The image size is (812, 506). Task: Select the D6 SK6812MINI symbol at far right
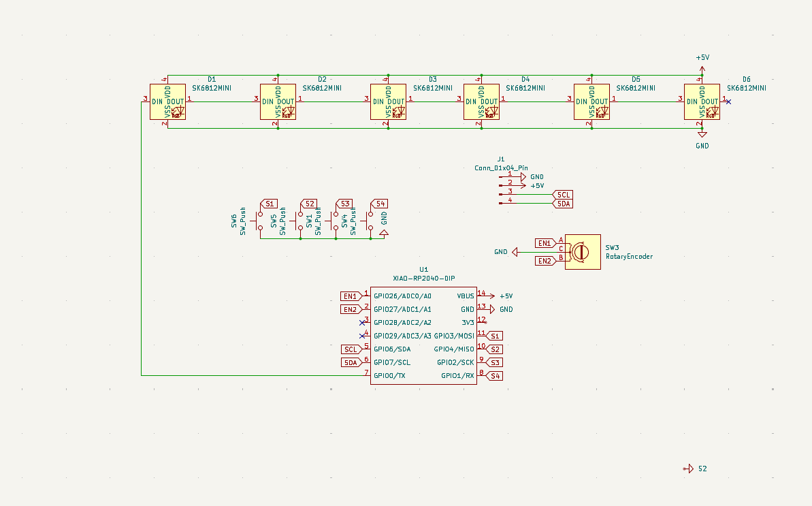click(x=701, y=101)
